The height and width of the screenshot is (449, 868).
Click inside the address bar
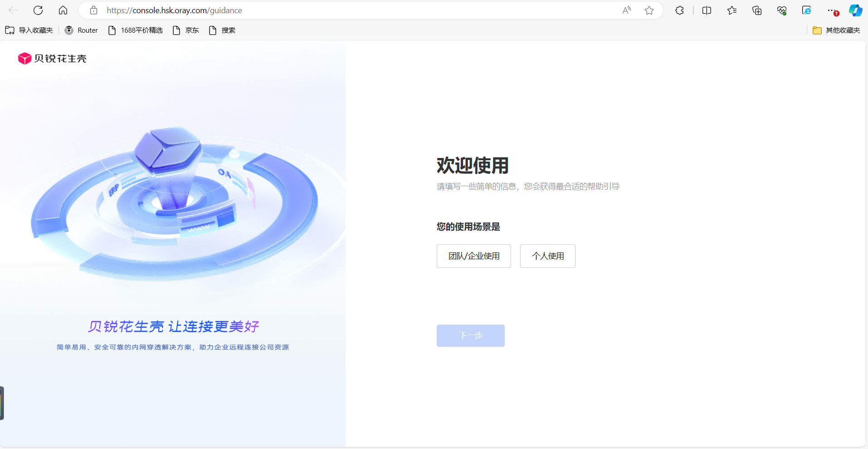click(x=317, y=10)
